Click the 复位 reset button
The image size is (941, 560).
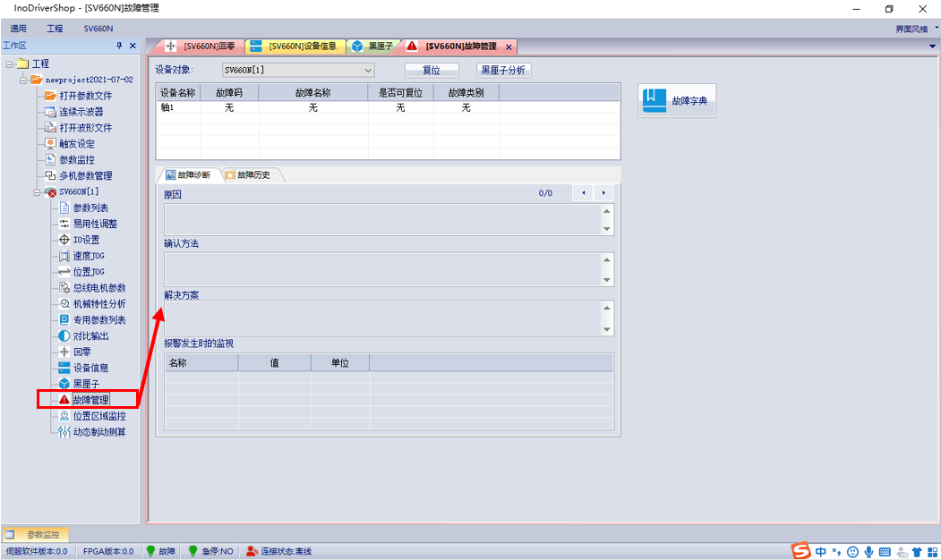tap(431, 70)
